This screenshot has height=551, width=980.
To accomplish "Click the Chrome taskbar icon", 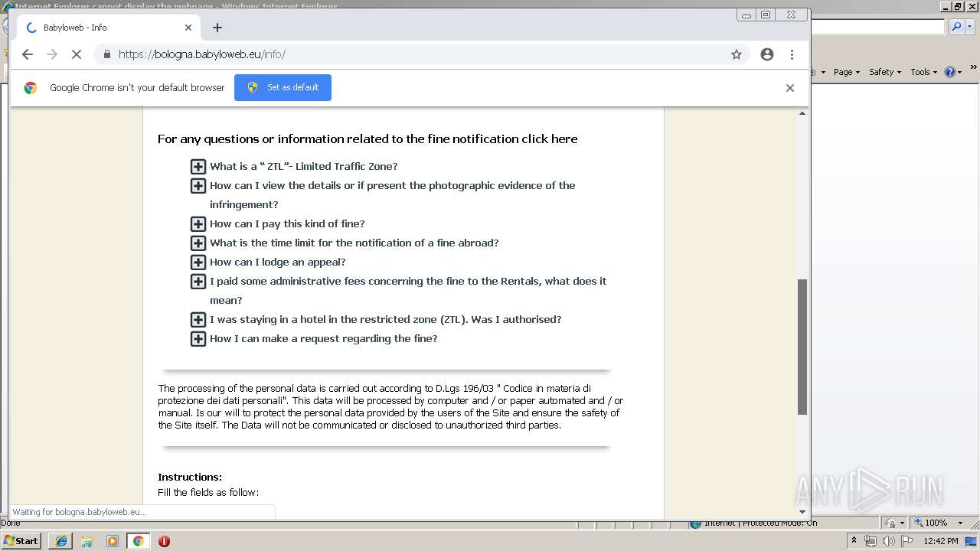I will coord(138,541).
